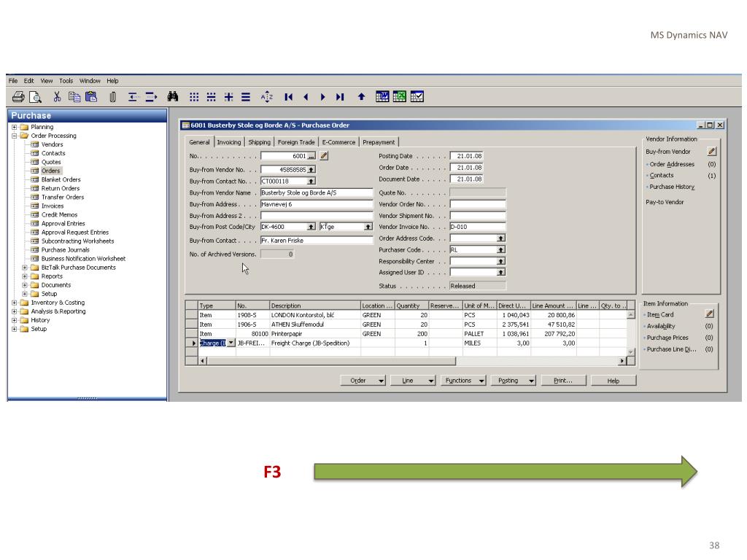Open the Type dropdown on the Charge line
Image resolution: width=747 pixels, height=560 pixels.
(x=231, y=343)
